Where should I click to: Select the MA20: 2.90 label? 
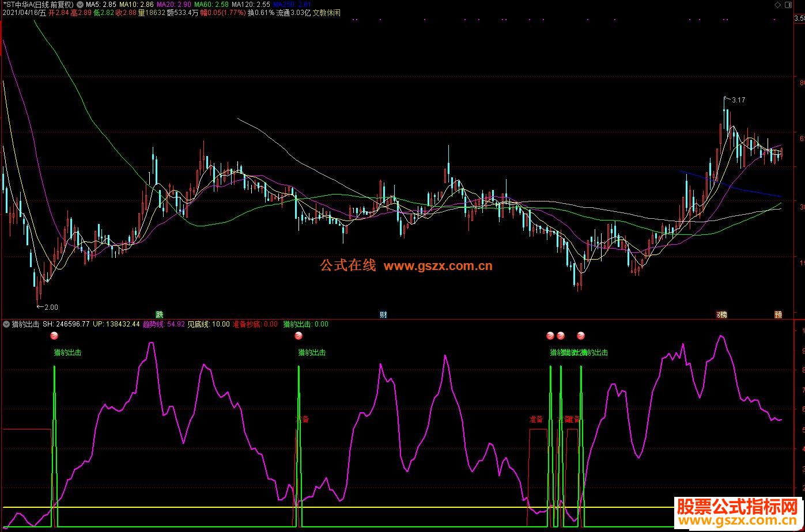coord(174,4)
